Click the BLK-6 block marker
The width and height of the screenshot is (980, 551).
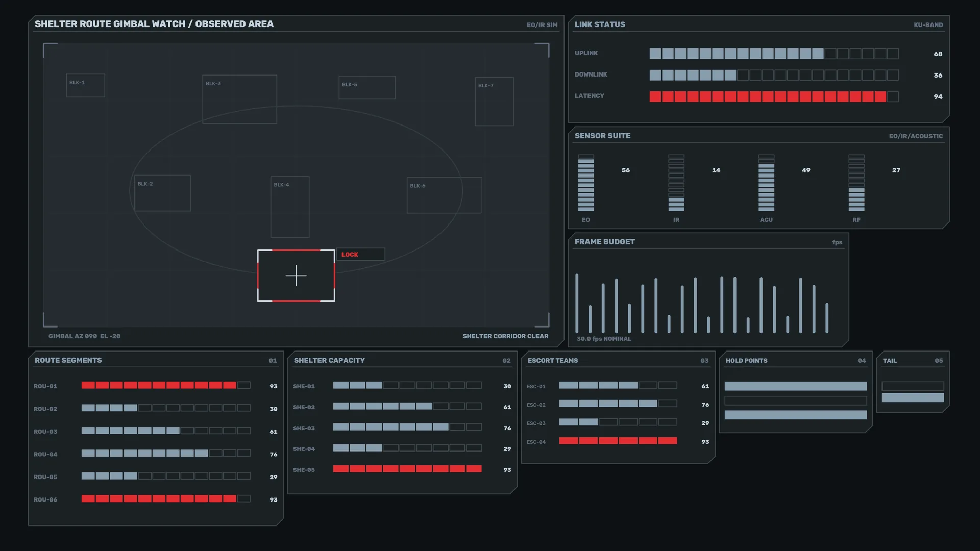click(x=444, y=195)
